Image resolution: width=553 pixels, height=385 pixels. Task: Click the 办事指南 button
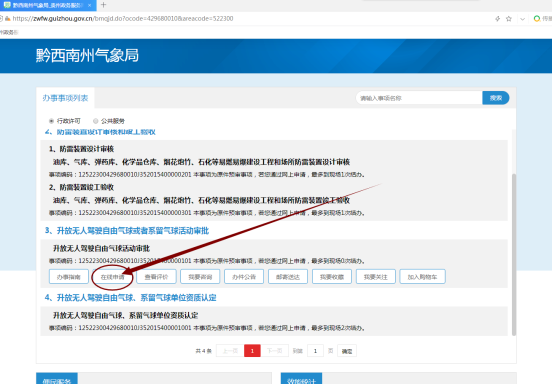(69, 277)
